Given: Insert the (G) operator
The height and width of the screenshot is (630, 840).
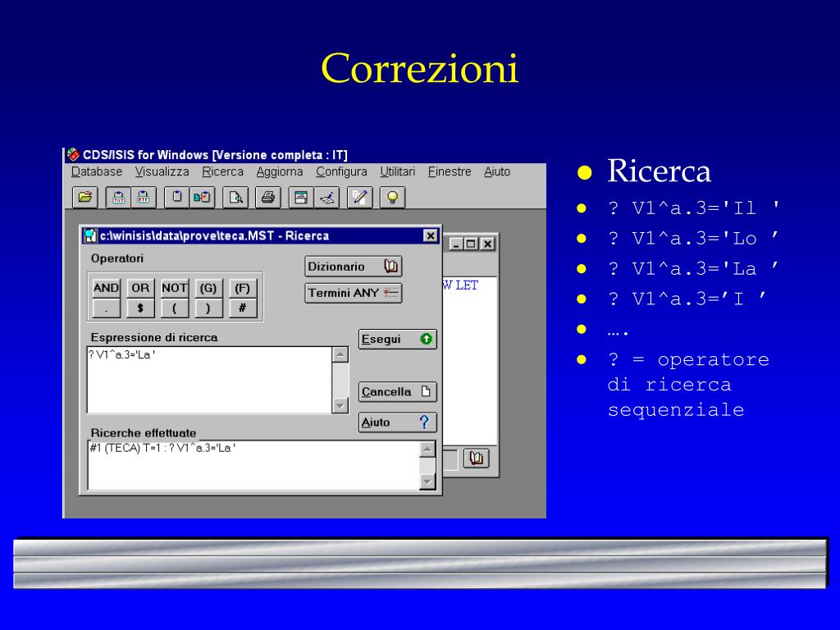Looking at the screenshot, I should click(x=208, y=288).
